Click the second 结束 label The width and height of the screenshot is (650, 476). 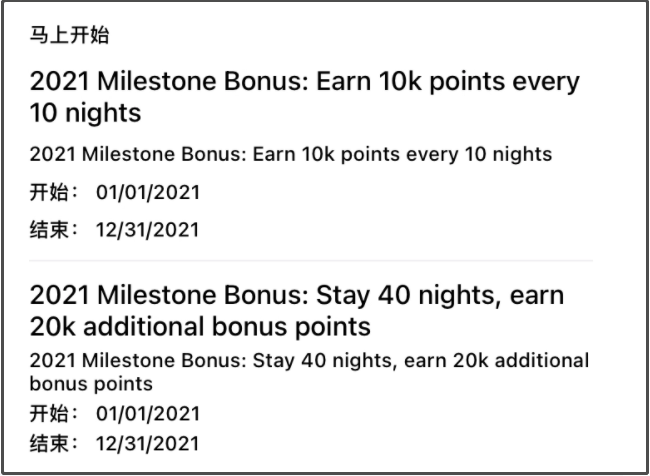coord(54,443)
